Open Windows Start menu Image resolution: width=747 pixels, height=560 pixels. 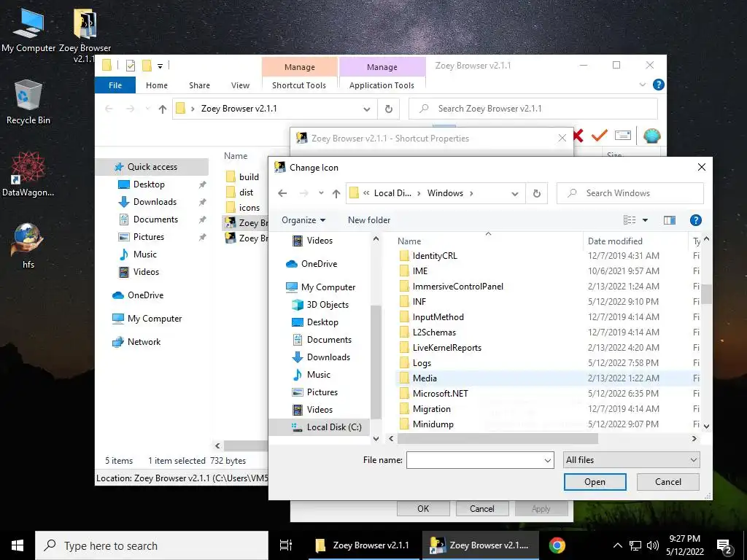pyautogui.click(x=18, y=545)
